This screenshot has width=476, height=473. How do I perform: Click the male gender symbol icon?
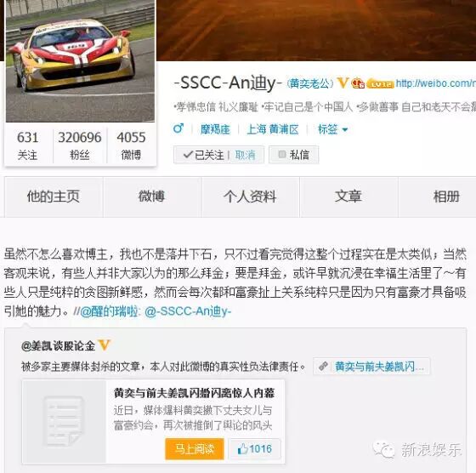click(x=178, y=128)
